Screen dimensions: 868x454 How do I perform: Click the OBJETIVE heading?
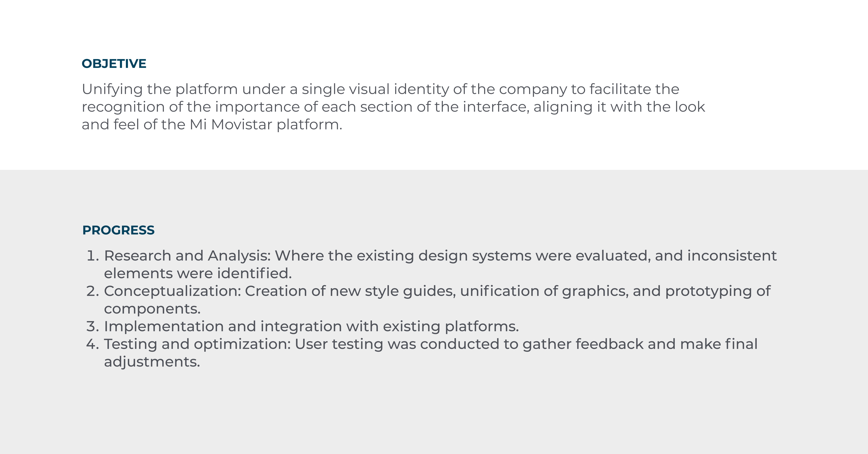(114, 64)
